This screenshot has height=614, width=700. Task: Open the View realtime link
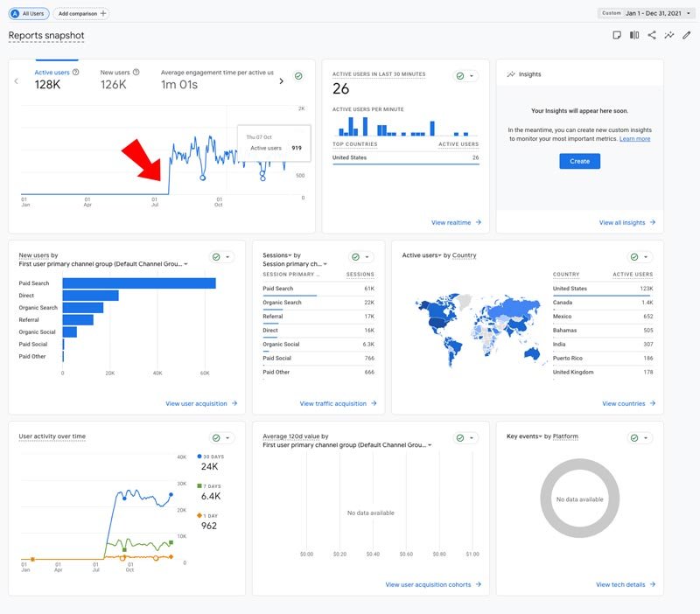(x=456, y=223)
